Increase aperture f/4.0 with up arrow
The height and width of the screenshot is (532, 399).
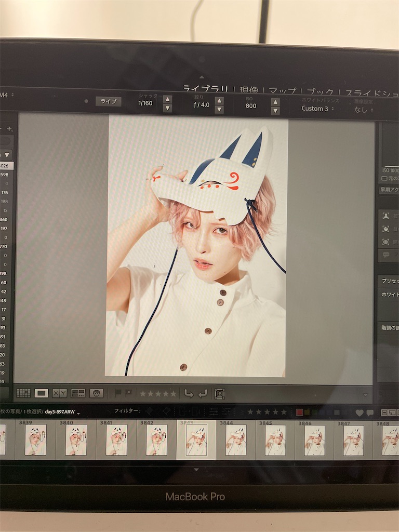(x=219, y=101)
